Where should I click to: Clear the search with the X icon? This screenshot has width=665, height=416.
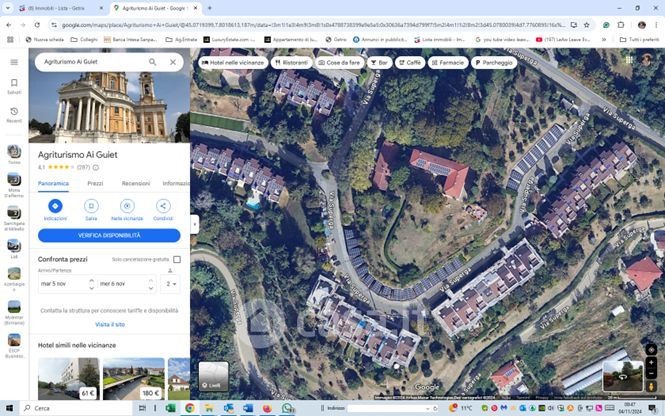click(172, 62)
